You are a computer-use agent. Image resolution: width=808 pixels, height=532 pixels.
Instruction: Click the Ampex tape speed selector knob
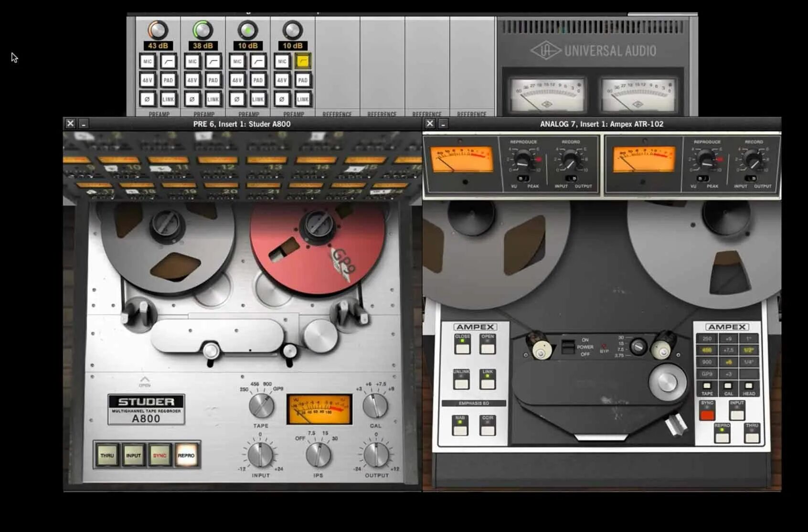tap(638, 347)
